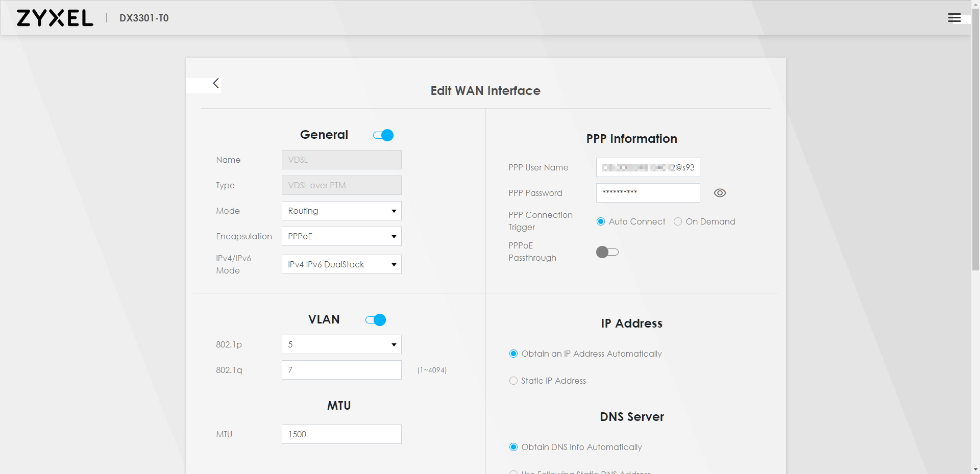Select Obtain an IP Address Automatically
This screenshot has width=980, height=474.
point(513,354)
